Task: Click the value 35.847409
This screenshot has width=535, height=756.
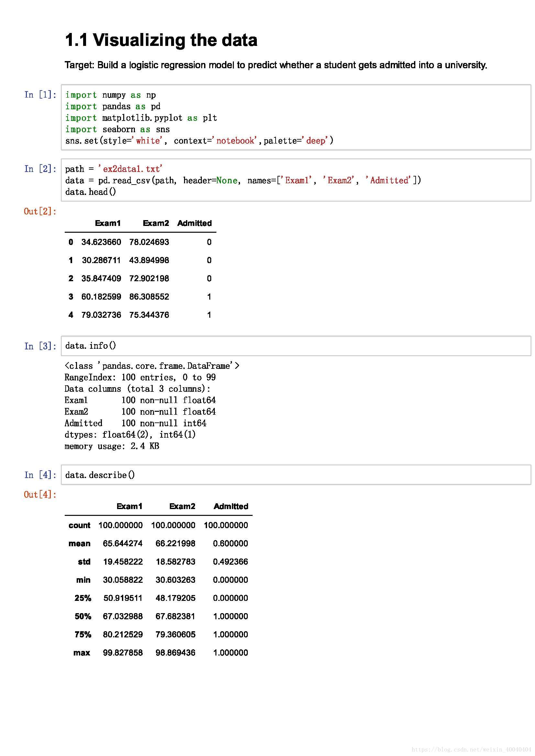Action: pos(101,279)
